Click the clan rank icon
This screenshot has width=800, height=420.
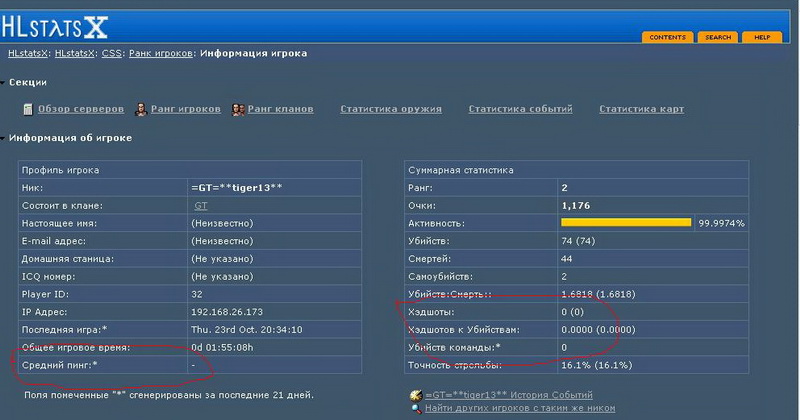tap(239, 109)
